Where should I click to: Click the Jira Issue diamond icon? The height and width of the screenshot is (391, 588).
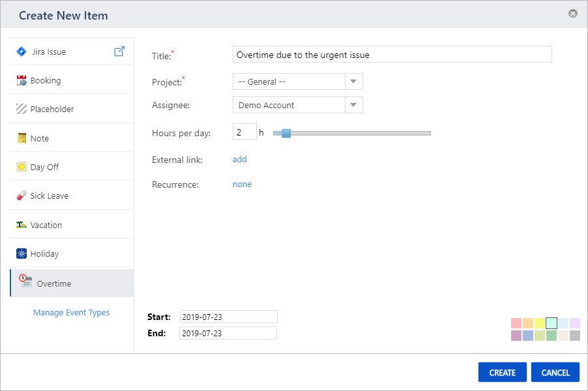pyautogui.click(x=21, y=51)
